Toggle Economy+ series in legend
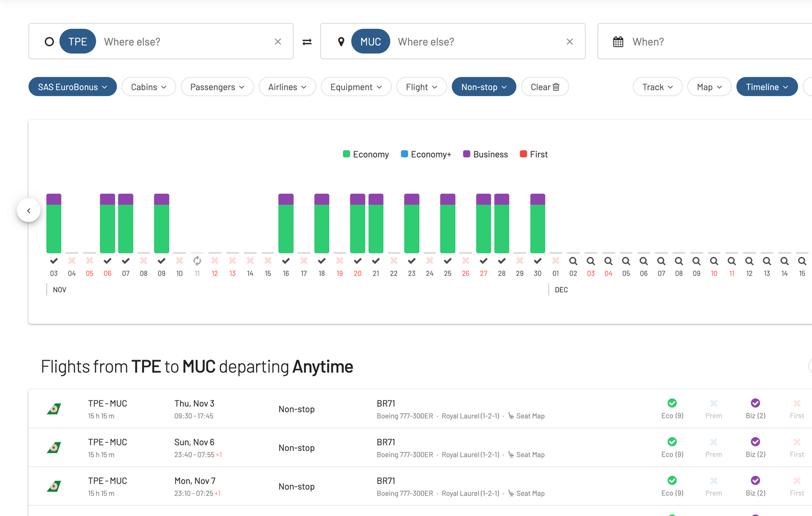This screenshot has height=516, width=812. point(426,154)
